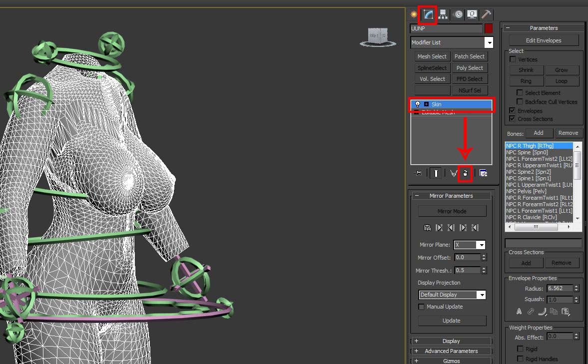Click the Paste envelope icon in Envelope Properties

click(x=566, y=311)
